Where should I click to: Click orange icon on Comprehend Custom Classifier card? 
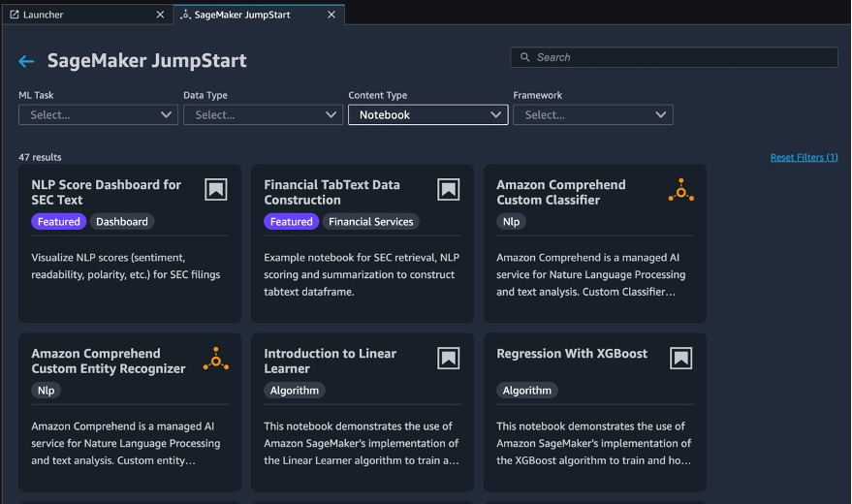680,190
